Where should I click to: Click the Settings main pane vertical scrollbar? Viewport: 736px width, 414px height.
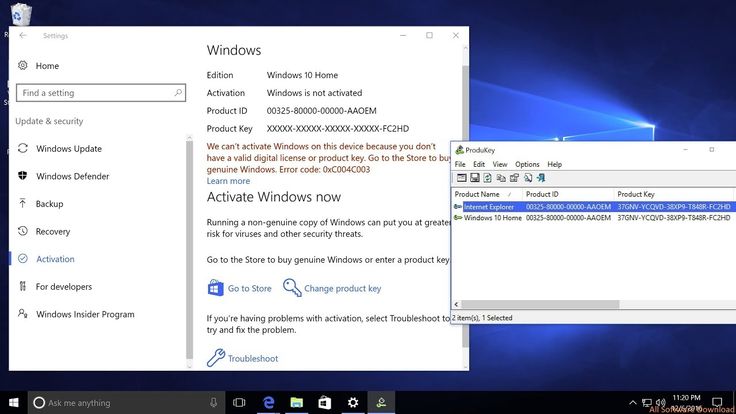465,207
